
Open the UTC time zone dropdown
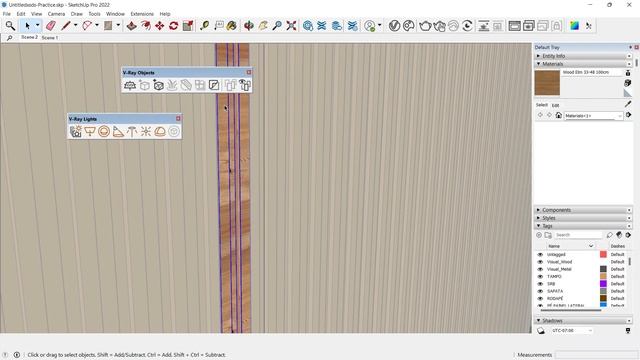572,331
